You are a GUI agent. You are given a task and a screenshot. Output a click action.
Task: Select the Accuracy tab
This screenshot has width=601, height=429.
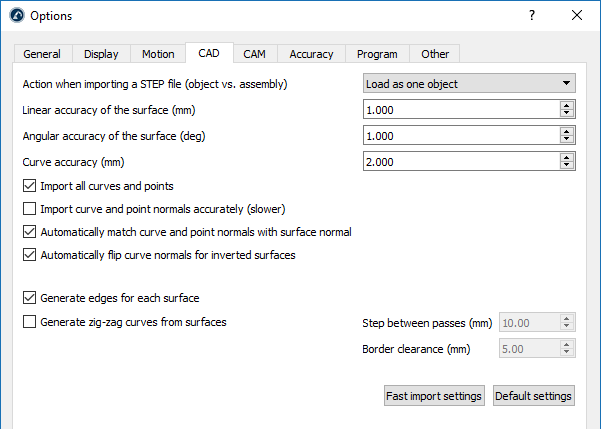click(311, 54)
